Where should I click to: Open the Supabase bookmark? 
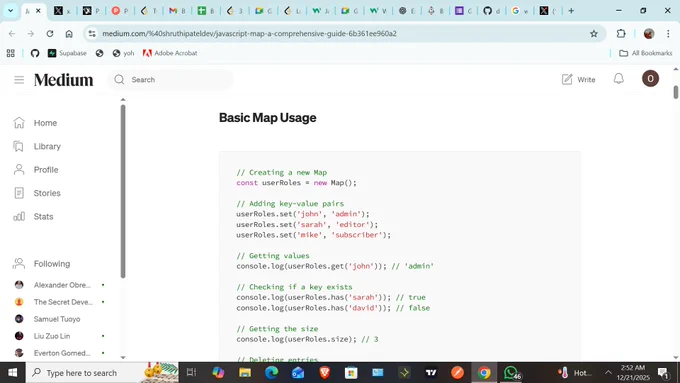click(67, 53)
